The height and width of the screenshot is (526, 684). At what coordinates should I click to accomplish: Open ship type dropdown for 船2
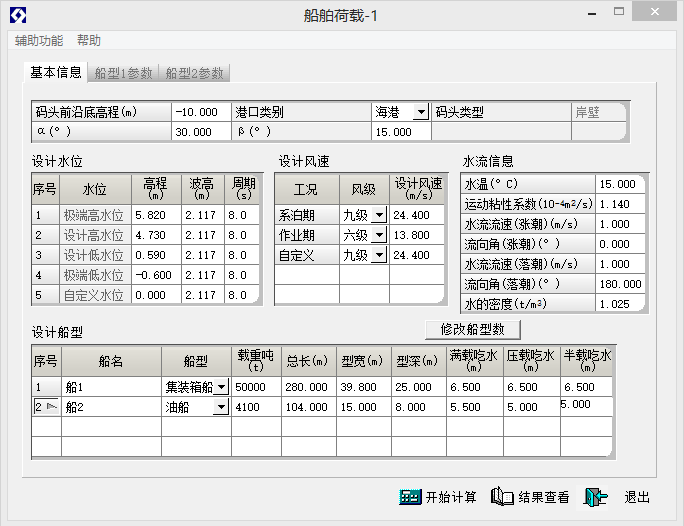[221, 407]
